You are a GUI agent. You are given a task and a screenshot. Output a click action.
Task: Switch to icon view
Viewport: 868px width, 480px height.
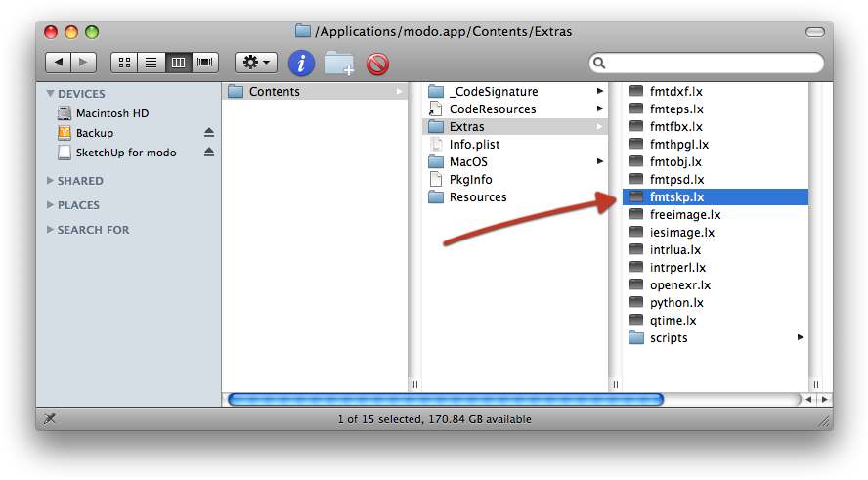point(124,63)
